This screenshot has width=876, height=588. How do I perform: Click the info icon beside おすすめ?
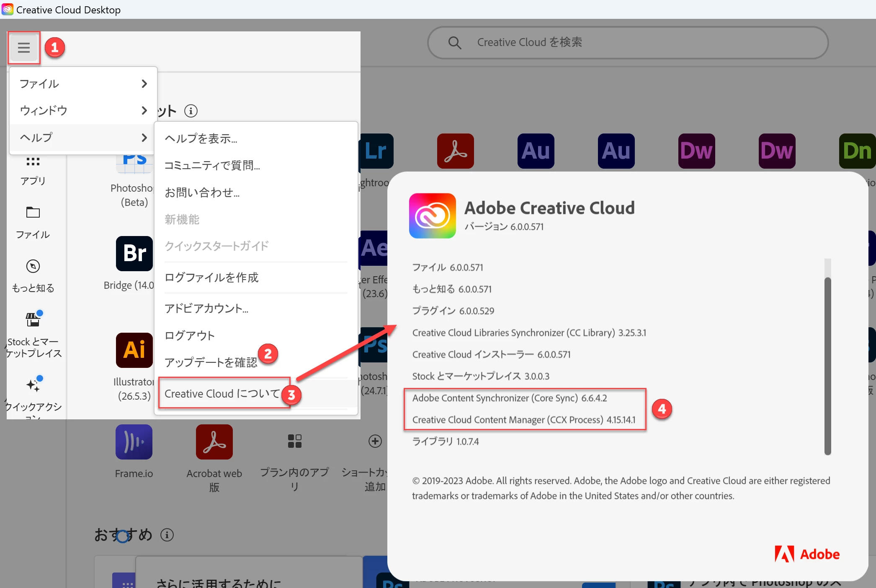(167, 535)
